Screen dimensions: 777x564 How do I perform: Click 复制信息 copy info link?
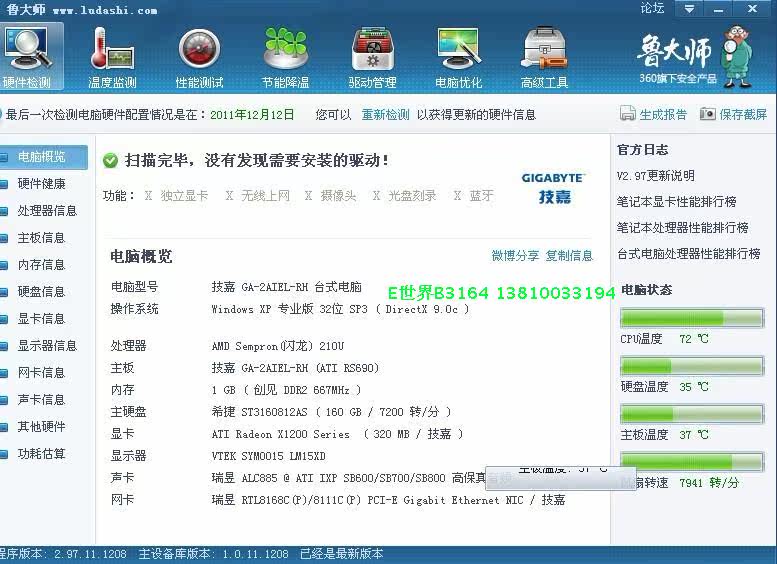[569, 256]
